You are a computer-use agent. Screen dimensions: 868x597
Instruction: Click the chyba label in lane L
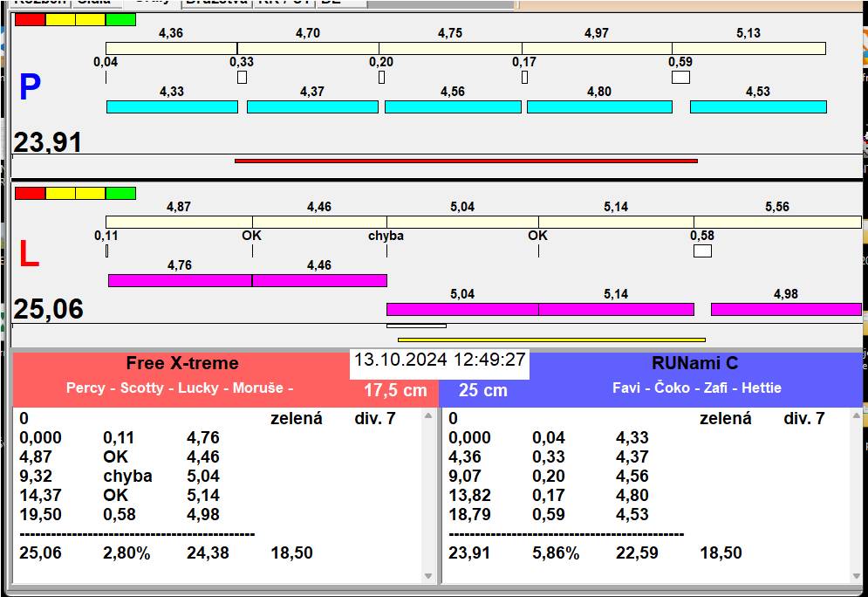point(386,236)
